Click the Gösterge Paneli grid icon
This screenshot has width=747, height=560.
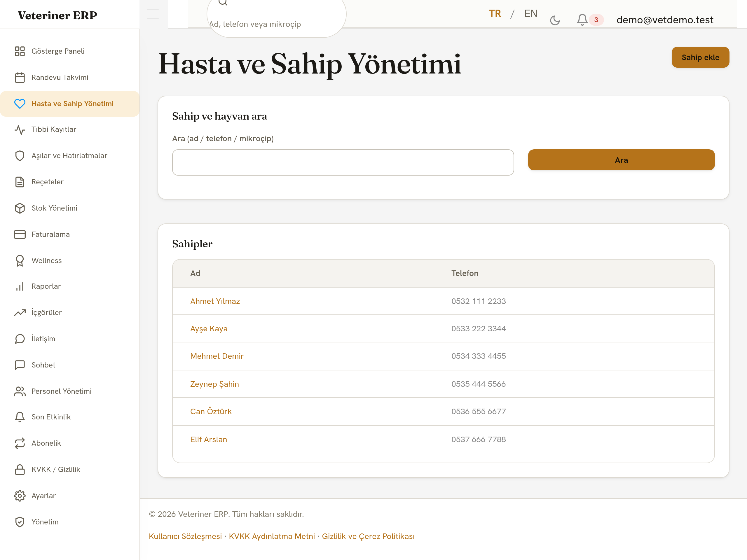(x=20, y=51)
